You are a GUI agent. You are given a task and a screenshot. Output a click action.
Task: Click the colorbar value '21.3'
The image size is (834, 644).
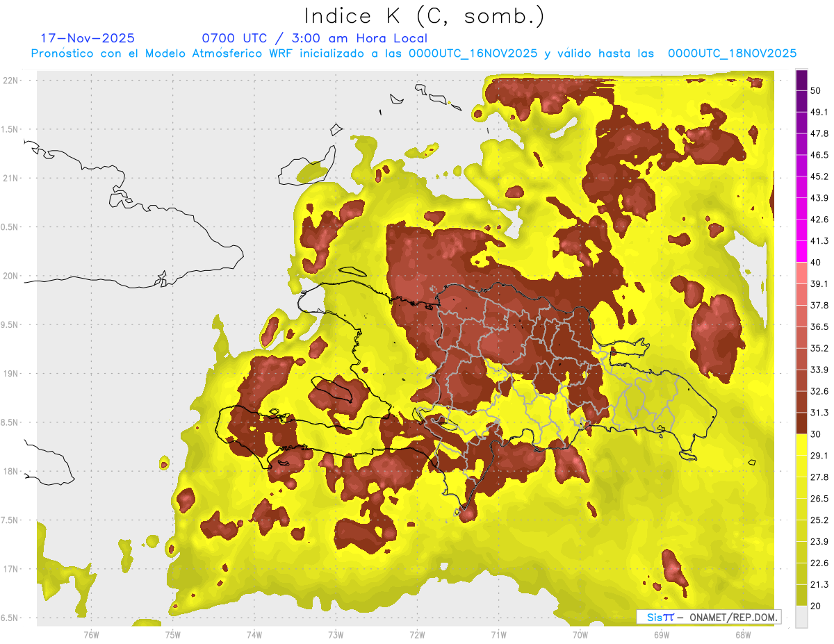(x=819, y=584)
